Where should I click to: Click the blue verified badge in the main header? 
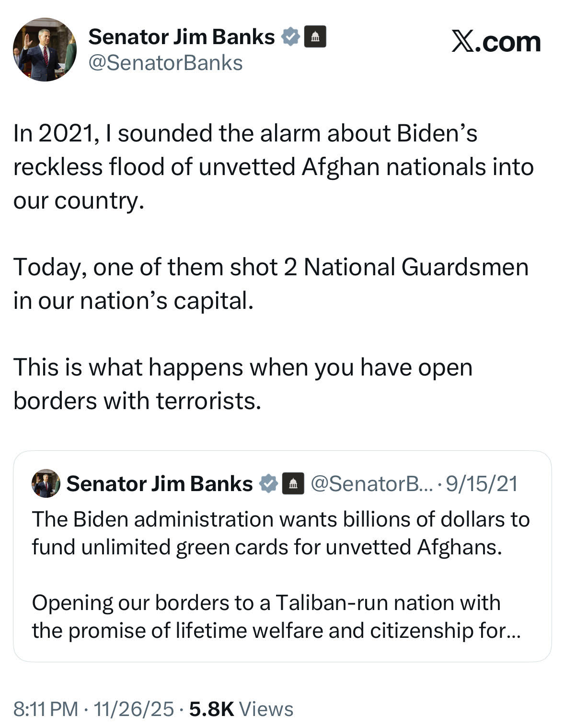point(290,37)
